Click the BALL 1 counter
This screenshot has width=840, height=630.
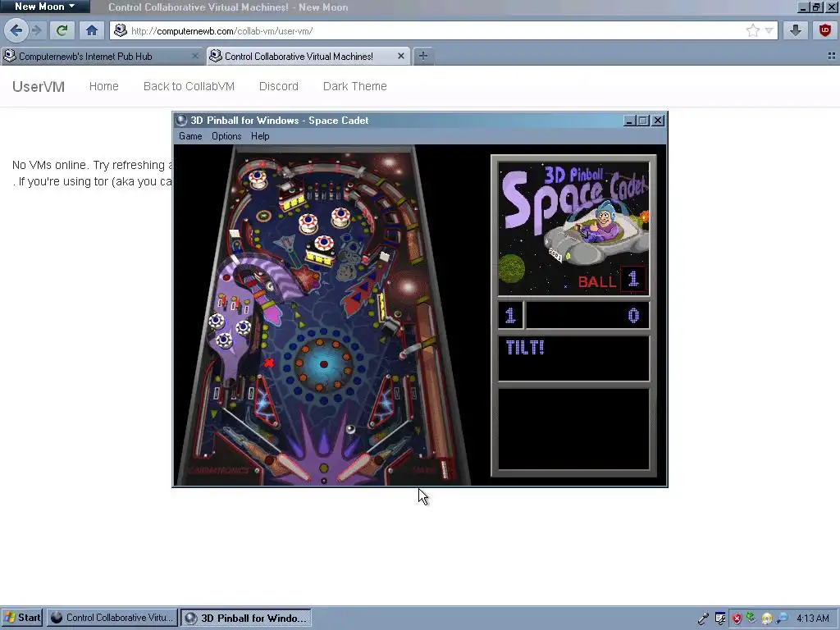click(x=611, y=280)
